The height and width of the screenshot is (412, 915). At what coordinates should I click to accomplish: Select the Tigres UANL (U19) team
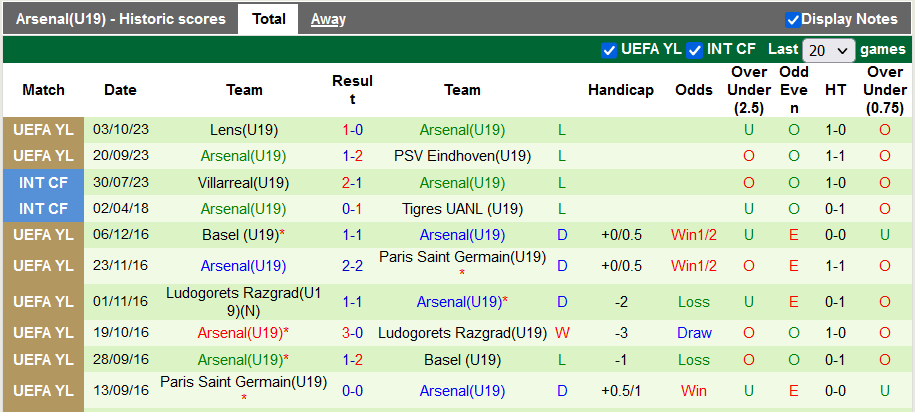pyautogui.click(x=462, y=209)
